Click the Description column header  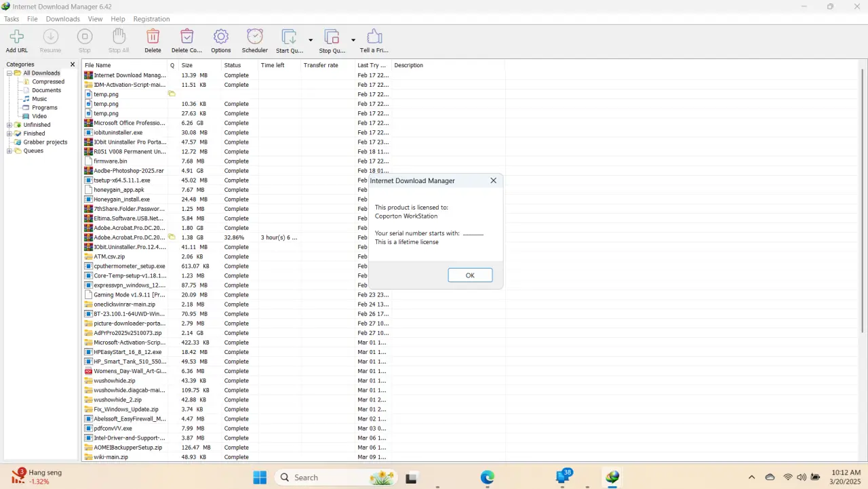coord(448,65)
